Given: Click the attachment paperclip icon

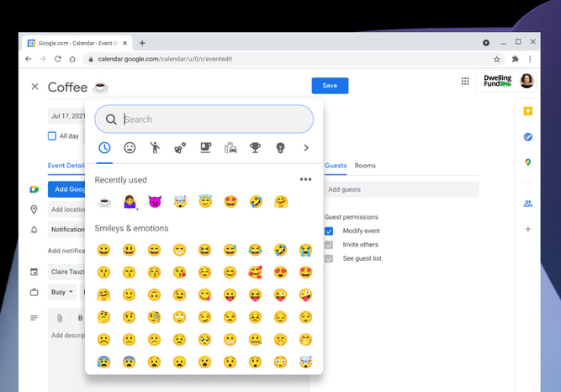Looking at the screenshot, I should (60, 318).
